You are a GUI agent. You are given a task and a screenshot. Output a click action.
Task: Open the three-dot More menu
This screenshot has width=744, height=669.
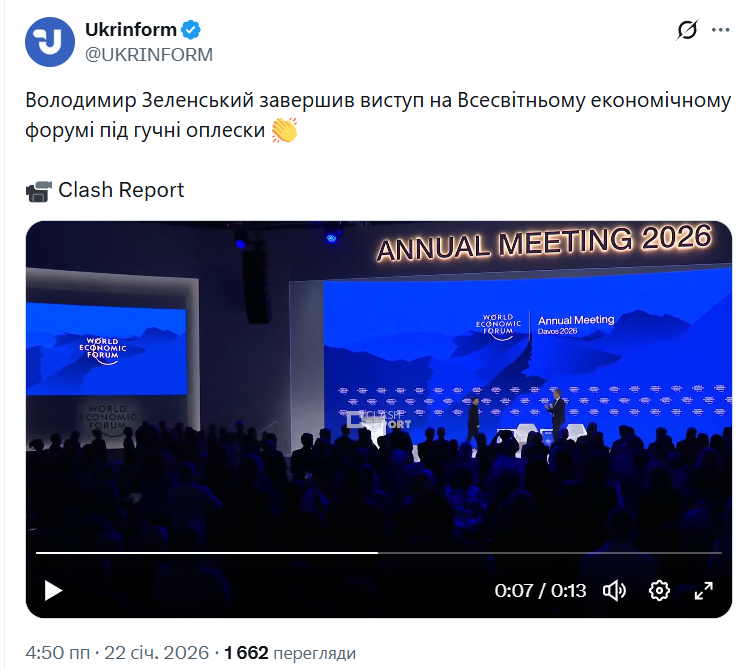click(721, 30)
